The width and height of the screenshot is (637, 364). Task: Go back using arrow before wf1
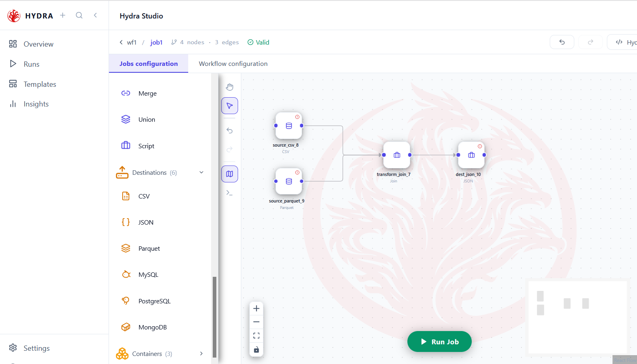pyautogui.click(x=121, y=42)
